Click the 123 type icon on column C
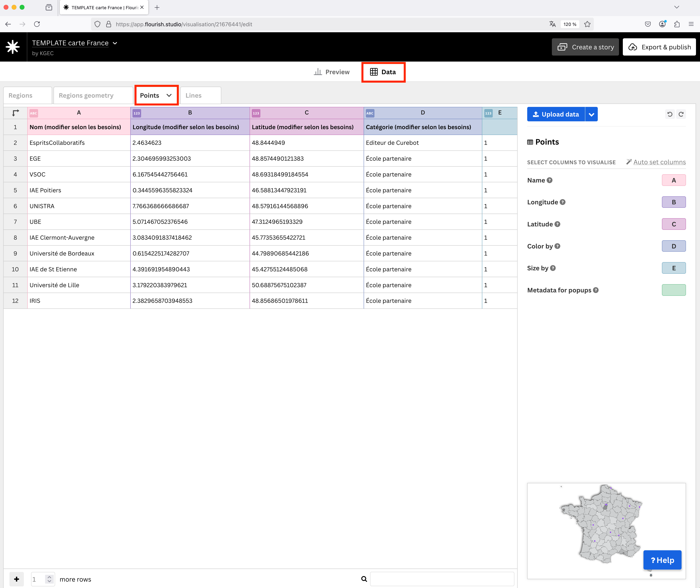The image size is (700, 588). [x=256, y=113]
